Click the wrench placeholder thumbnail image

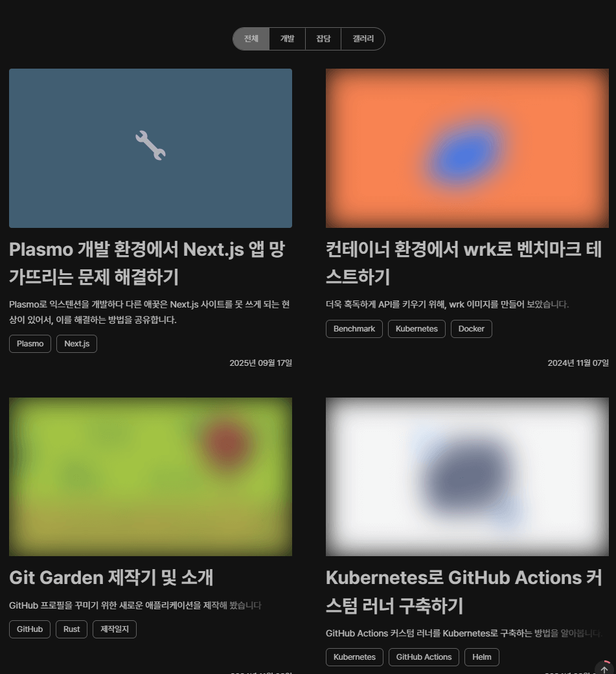(x=150, y=148)
